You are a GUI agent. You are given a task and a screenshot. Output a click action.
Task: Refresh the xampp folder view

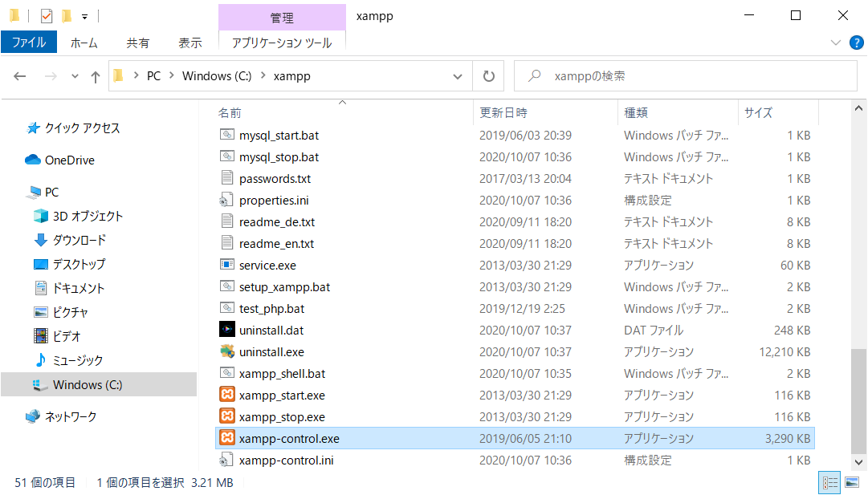489,75
